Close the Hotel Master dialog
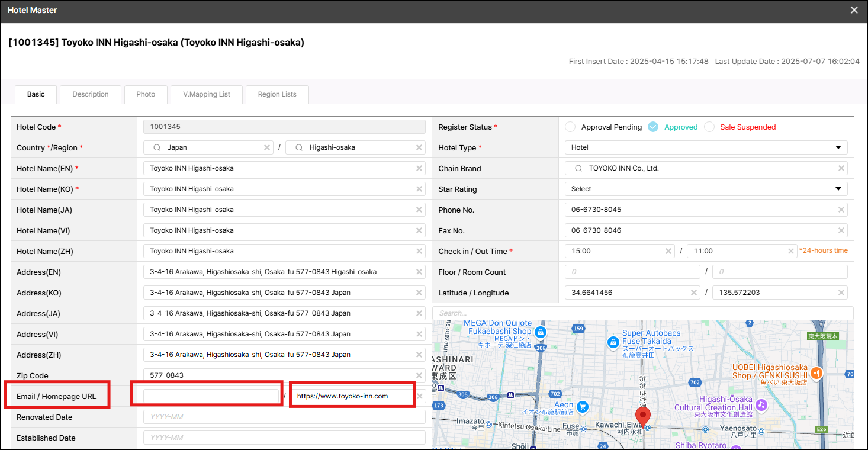 coord(854,10)
